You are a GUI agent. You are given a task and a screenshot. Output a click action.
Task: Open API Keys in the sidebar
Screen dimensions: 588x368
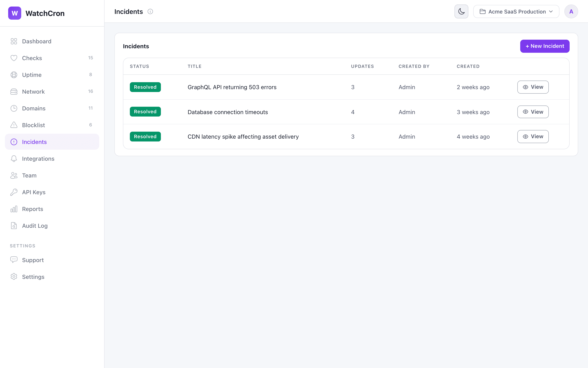52,192
